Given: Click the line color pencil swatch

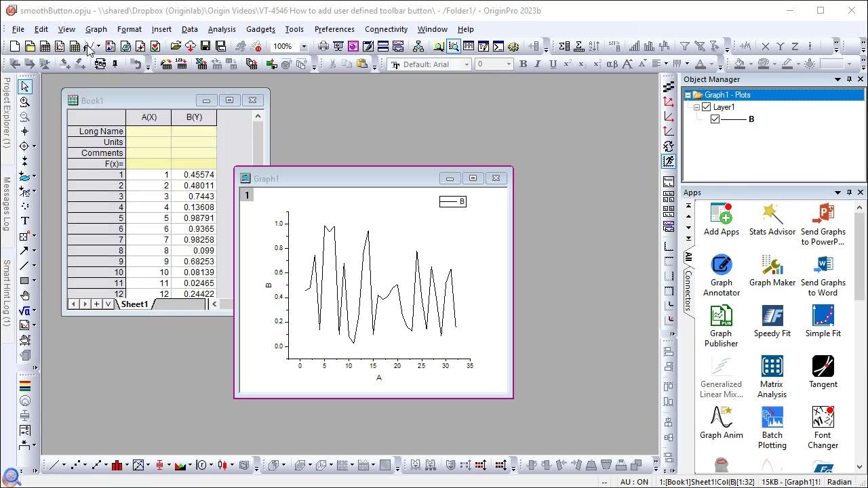Looking at the screenshot, I should (787, 64).
